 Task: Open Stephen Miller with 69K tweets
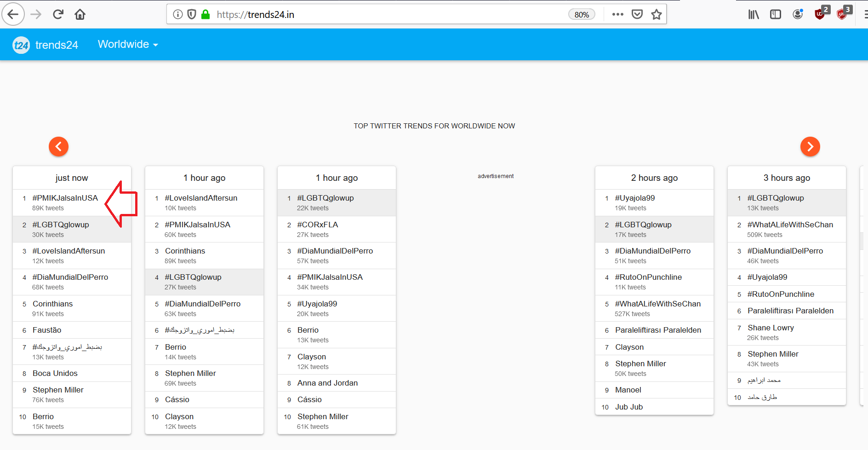pyautogui.click(x=190, y=373)
